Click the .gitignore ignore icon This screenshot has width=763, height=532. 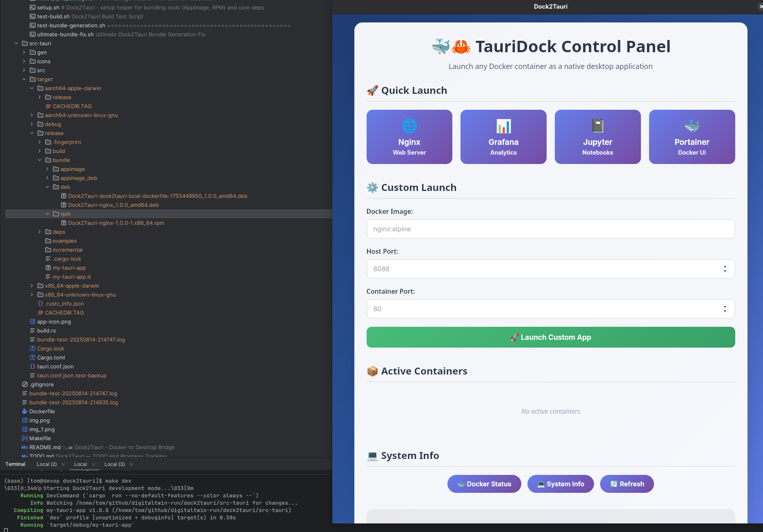click(x=24, y=384)
